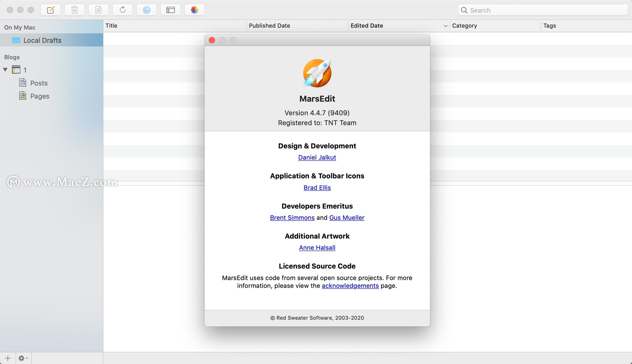Click the On My Mac section header
The height and width of the screenshot is (364, 632).
(20, 27)
